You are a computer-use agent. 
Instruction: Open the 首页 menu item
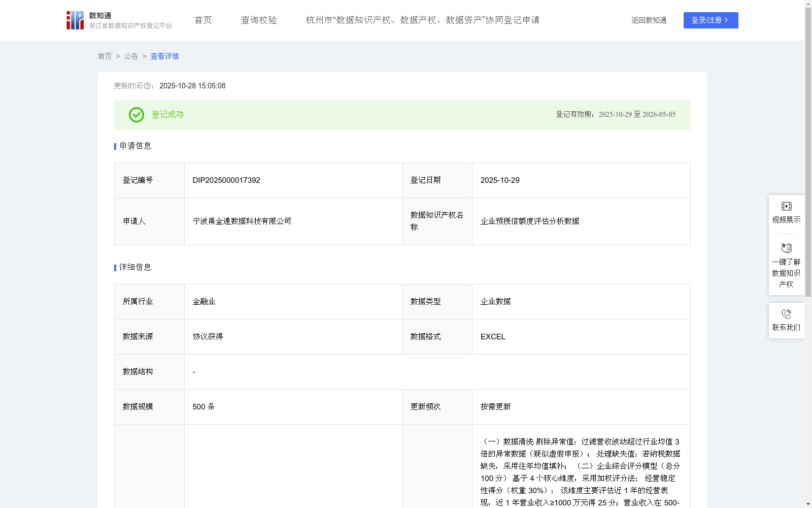pyautogui.click(x=203, y=20)
